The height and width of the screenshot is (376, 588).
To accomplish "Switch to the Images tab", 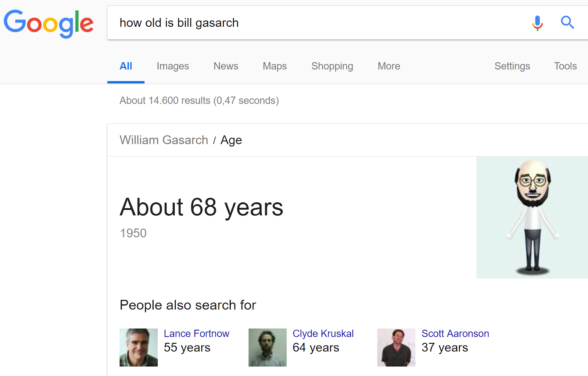I will pyautogui.click(x=172, y=66).
